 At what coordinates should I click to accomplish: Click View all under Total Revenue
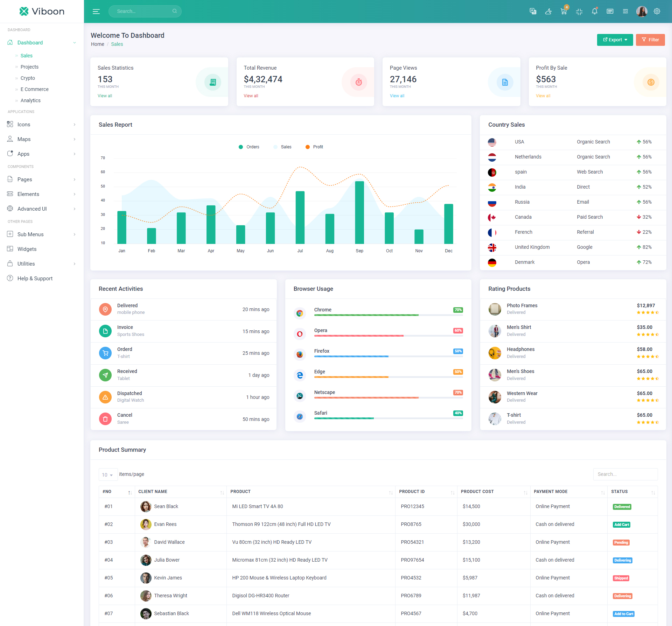(251, 96)
